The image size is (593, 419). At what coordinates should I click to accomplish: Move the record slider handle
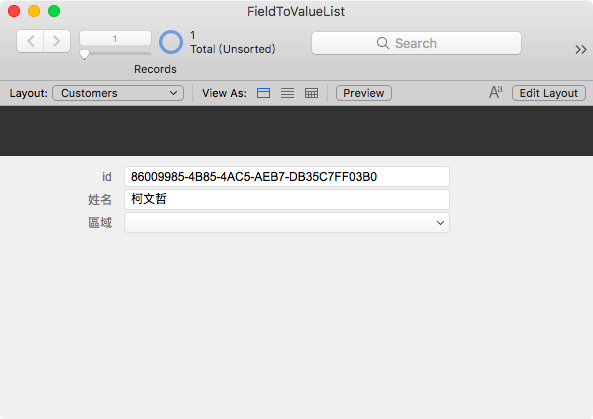pos(85,55)
